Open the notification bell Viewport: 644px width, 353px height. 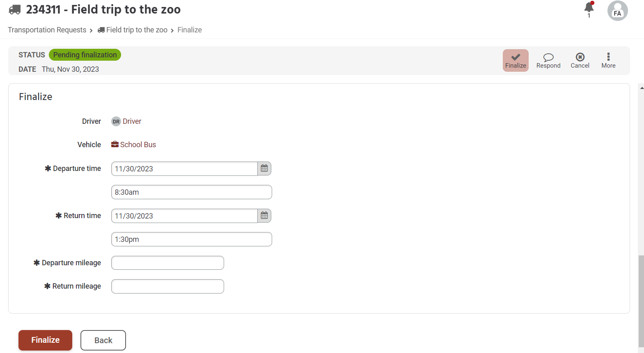click(589, 8)
